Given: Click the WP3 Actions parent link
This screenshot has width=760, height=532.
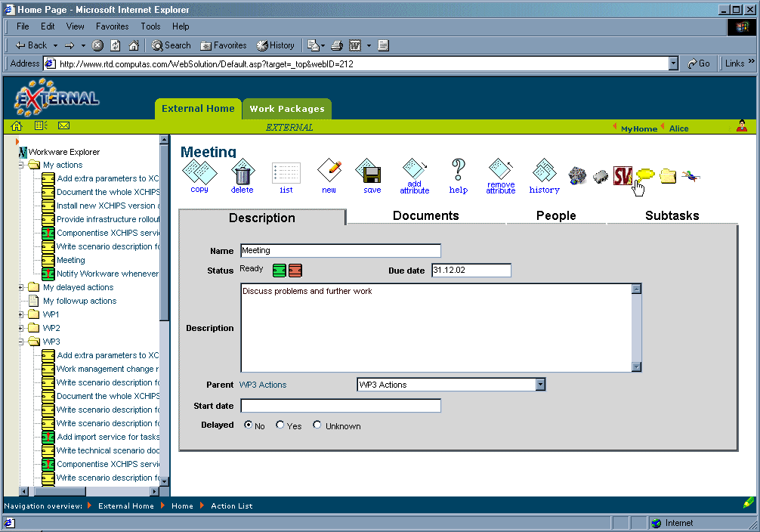Looking at the screenshot, I should pyautogui.click(x=263, y=385).
